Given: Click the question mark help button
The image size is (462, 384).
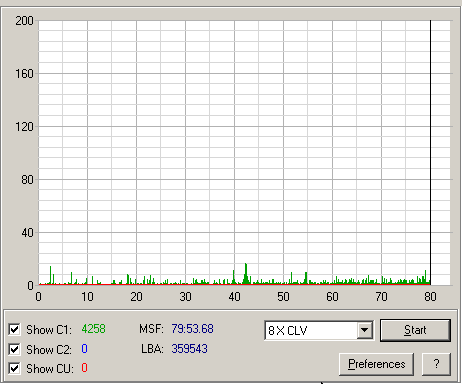Looking at the screenshot, I should [x=436, y=364].
